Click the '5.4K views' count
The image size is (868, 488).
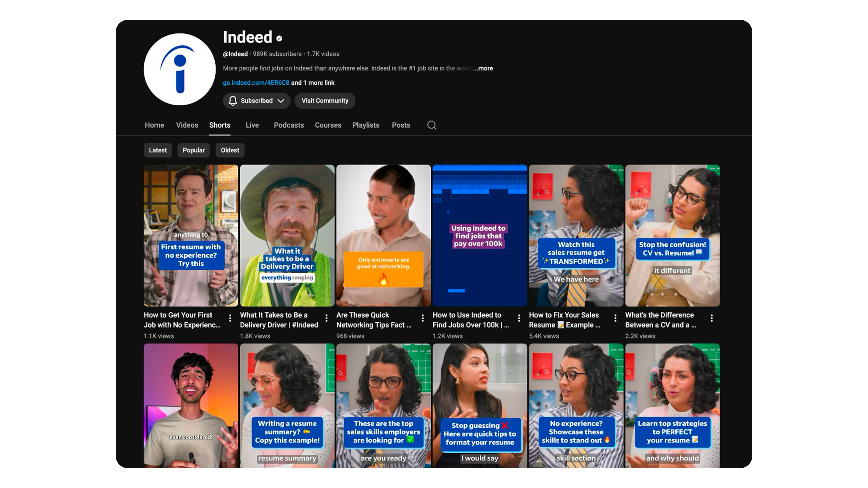pos(544,336)
